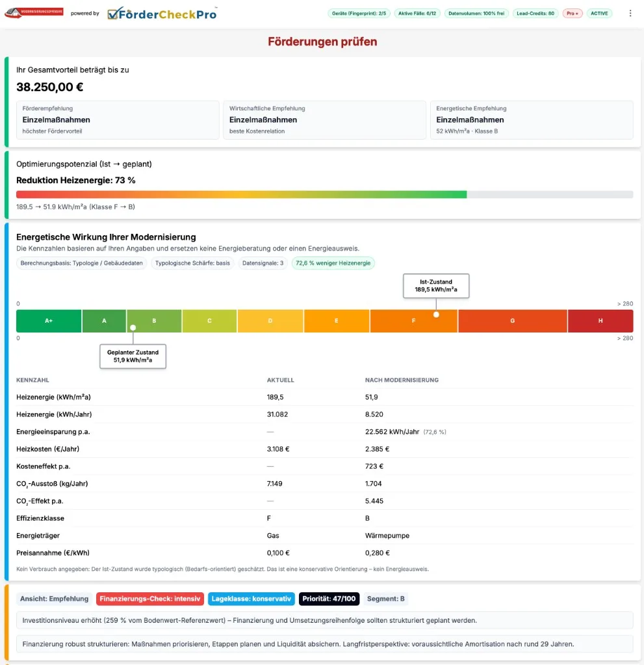Image resolution: width=644 pixels, height=665 pixels.
Task: Click the AKTUELL column header
Action: (x=280, y=380)
